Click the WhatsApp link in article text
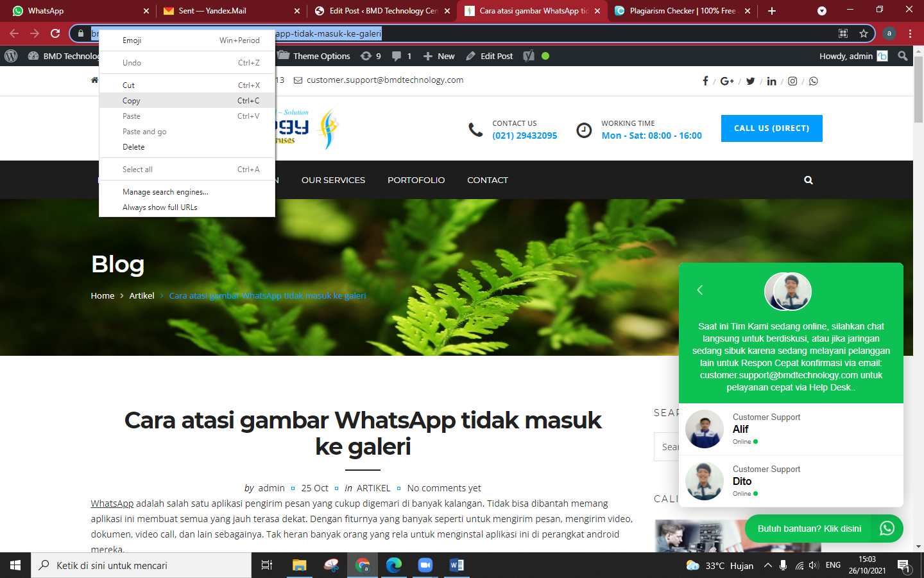Viewport: 924px width, 578px height. 112,503
